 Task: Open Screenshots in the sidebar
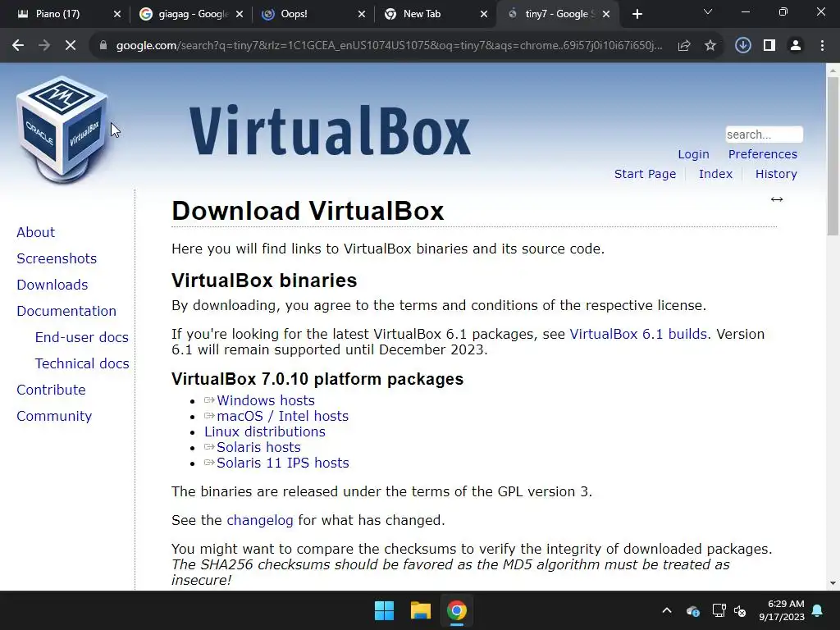(x=57, y=258)
